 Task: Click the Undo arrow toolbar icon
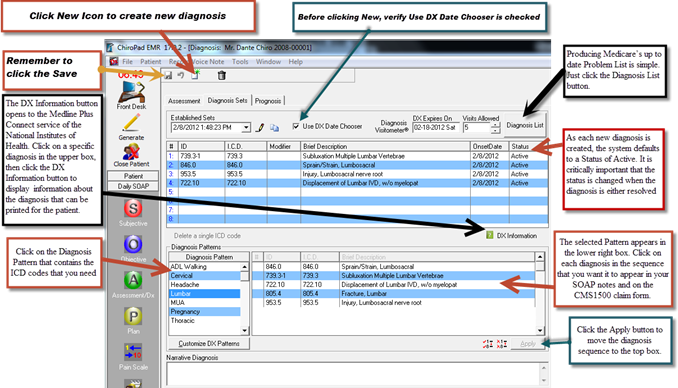(x=181, y=75)
